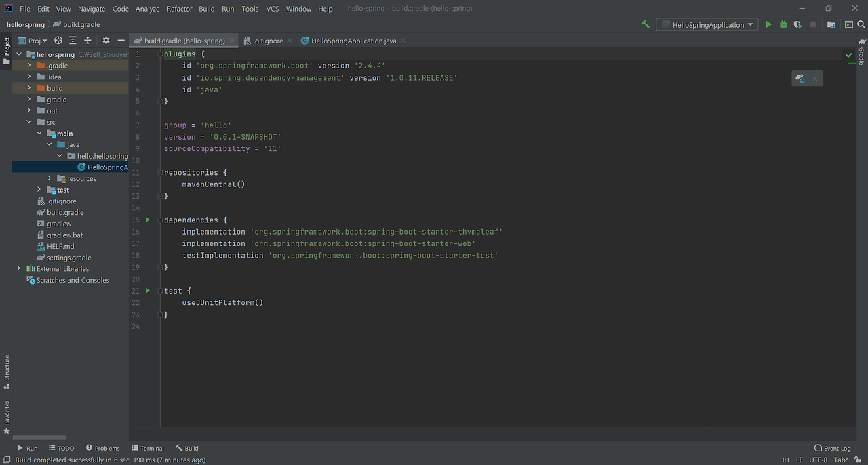This screenshot has width=868, height=465.
Task: Run the HelloSpringApplication with the green play icon
Action: click(768, 24)
